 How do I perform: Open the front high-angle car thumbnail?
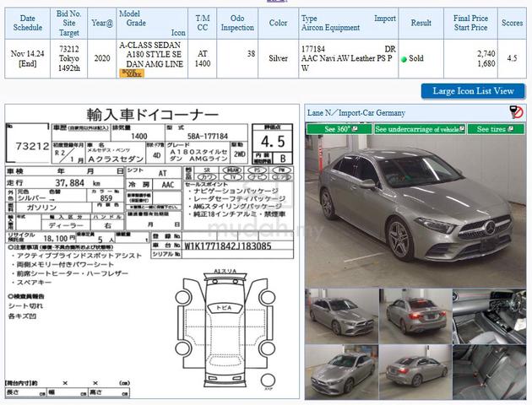[x=342, y=372]
